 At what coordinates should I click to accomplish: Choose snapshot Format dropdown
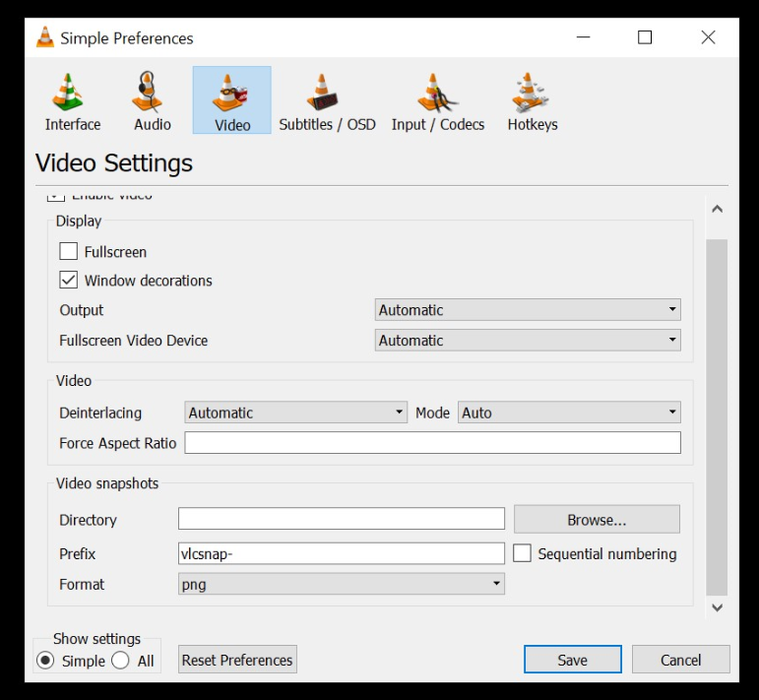(x=342, y=584)
